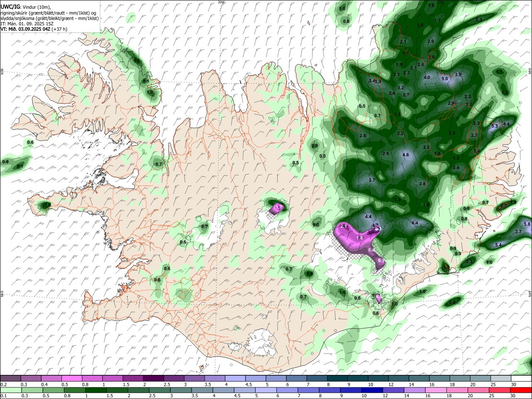Click the '0.2' snow legend label

3,384
